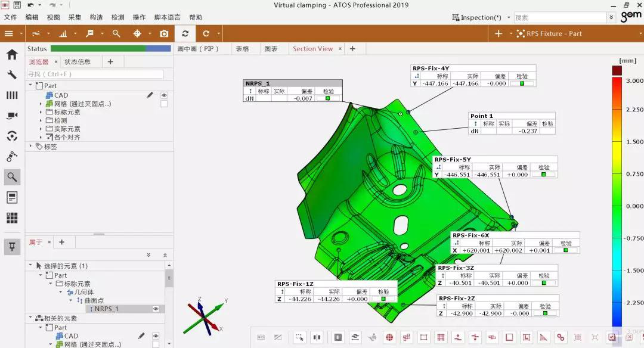Click the 搜索 search box at top right
This screenshot has height=348, width=644.
(559, 17)
